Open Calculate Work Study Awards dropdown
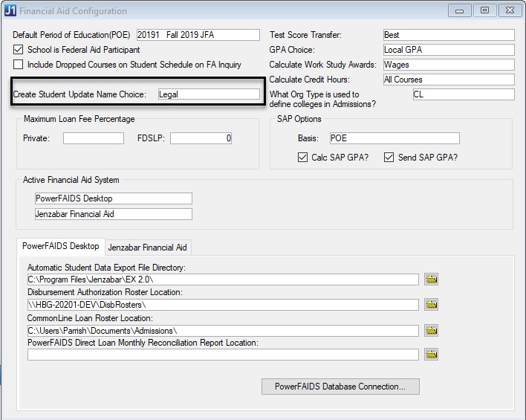This screenshot has height=420, width=526. coord(448,65)
